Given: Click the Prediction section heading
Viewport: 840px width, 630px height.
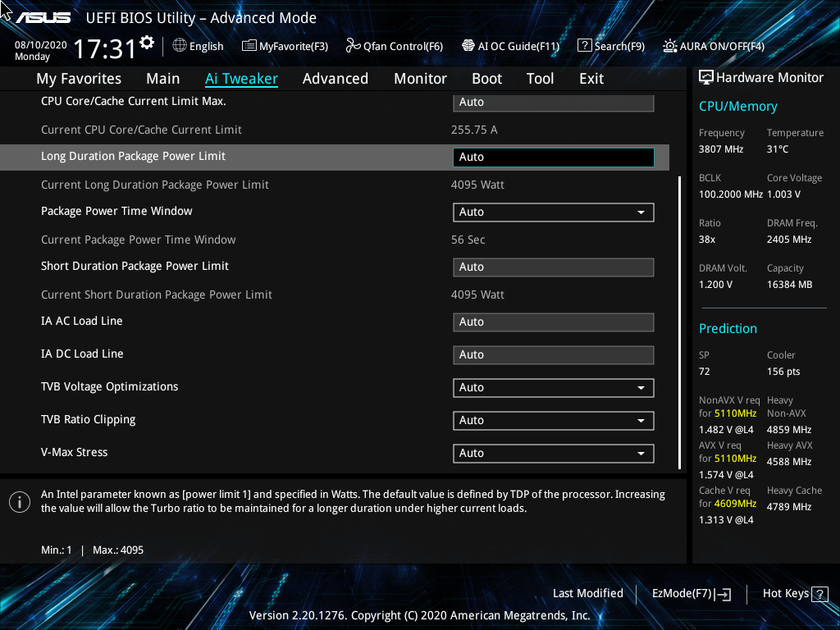Looking at the screenshot, I should [x=728, y=328].
